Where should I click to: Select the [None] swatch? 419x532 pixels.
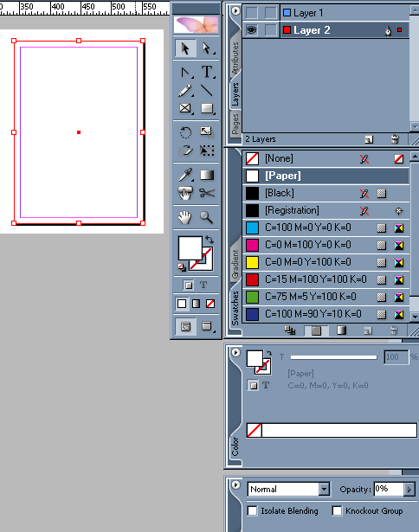pyautogui.click(x=326, y=158)
